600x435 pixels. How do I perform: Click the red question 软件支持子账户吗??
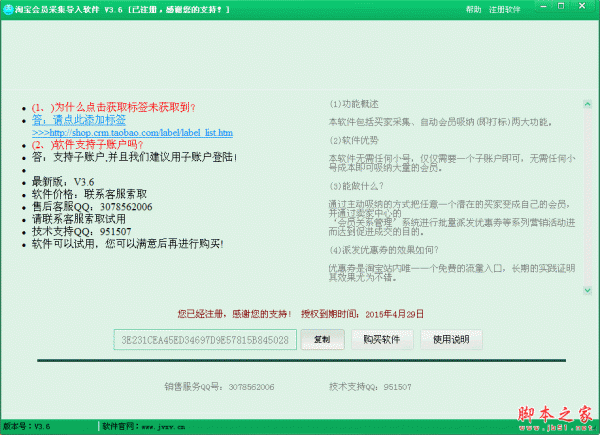(88, 145)
